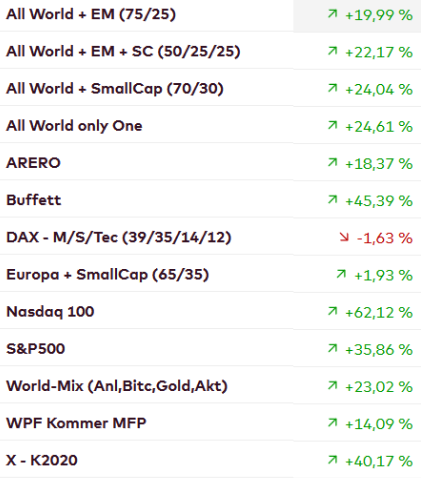Click the trend arrow in the X - K2020 row
Image resolution: width=421 pixels, height=478 pixels.
[x=332, y=460]
